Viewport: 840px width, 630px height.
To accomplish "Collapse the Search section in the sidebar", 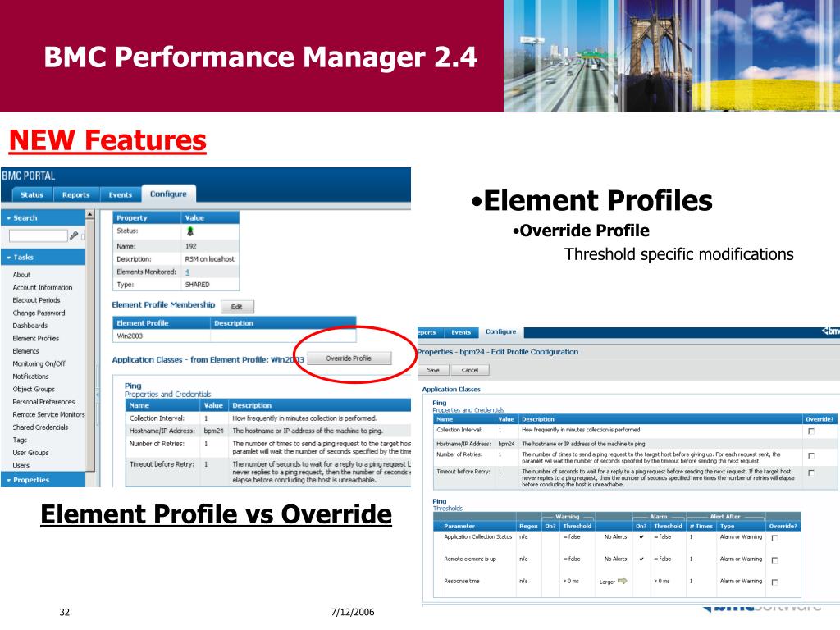I will point(8,218).
